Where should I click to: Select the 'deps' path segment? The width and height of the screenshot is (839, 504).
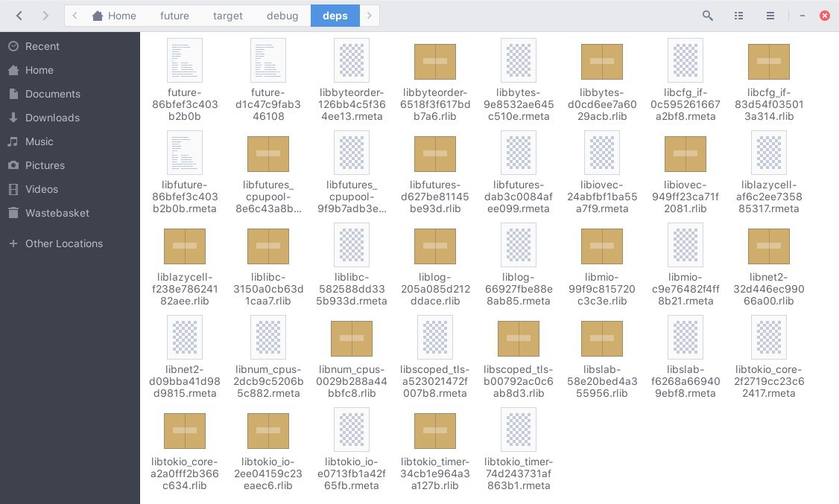click(335, 16)
